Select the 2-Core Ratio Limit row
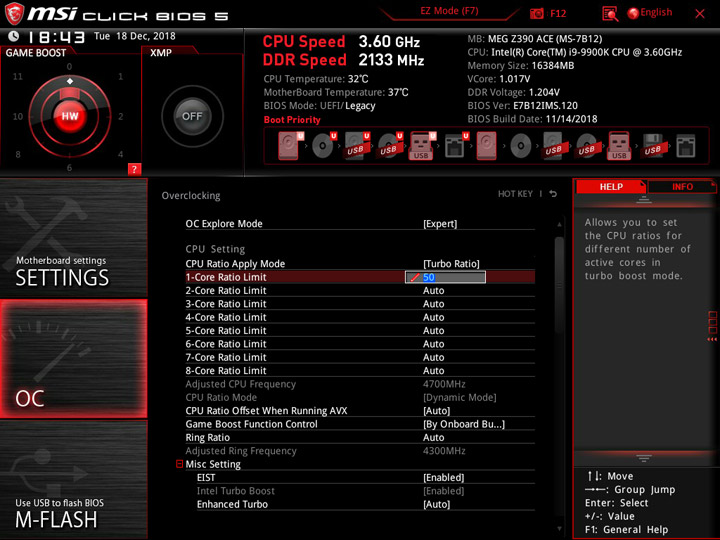 (360, 290)
